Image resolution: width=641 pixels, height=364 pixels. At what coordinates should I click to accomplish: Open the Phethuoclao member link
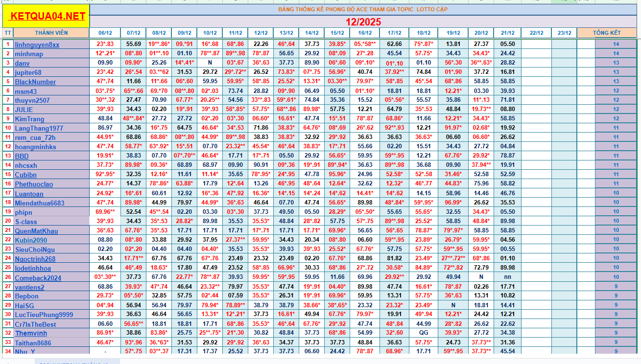34,184
